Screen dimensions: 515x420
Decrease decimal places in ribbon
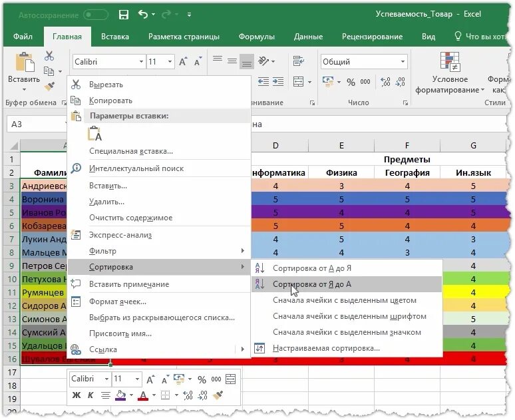click(x=401, y=82)
